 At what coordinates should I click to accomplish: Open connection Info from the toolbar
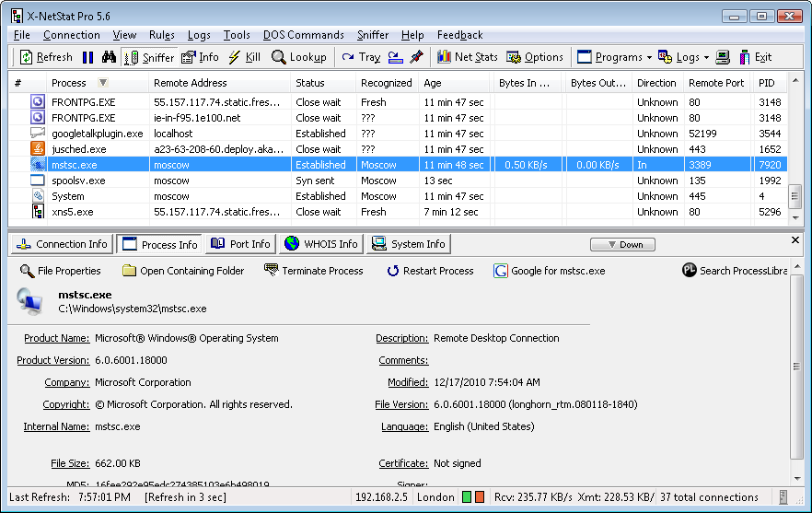pos(200,57)
